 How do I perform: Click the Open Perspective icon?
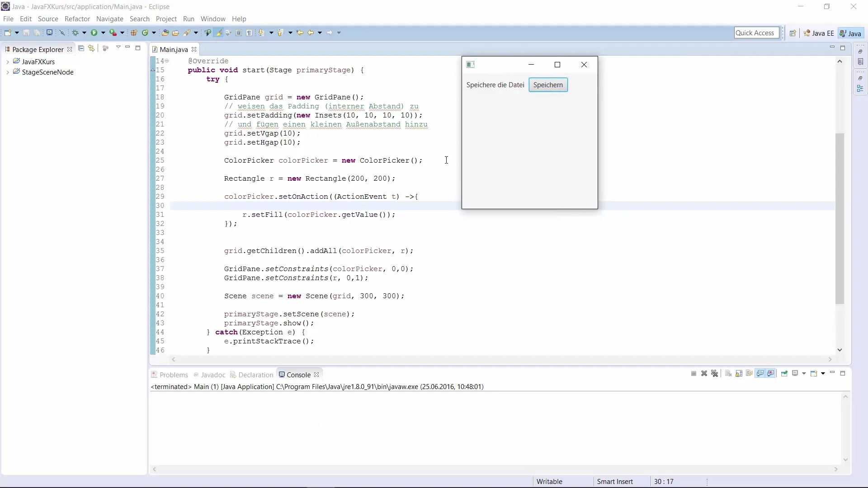click(x=793, y=33)
